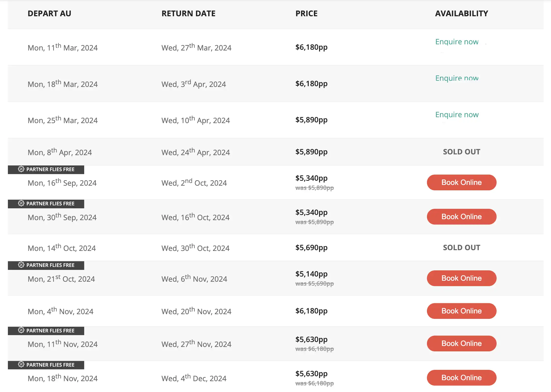This screenshot has width=551, height=392.
Task: Open Enquire now for the 25 Mar departure
Action: (x=457, y=114)
